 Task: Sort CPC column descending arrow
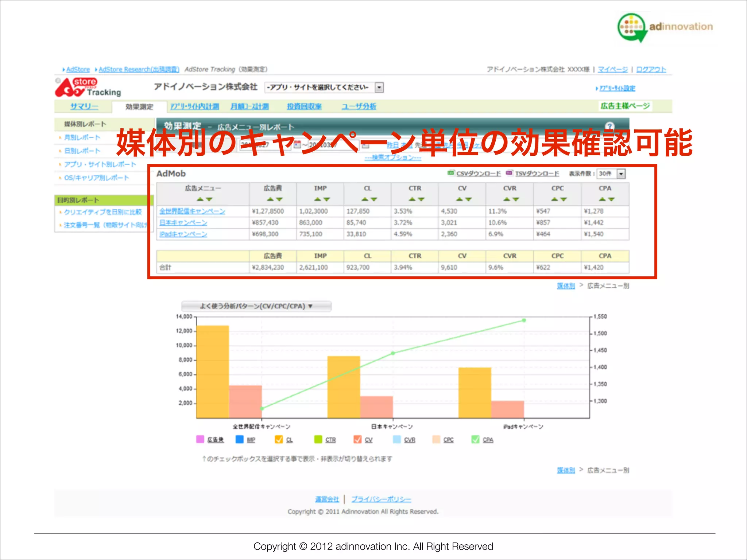pos(564,199)
